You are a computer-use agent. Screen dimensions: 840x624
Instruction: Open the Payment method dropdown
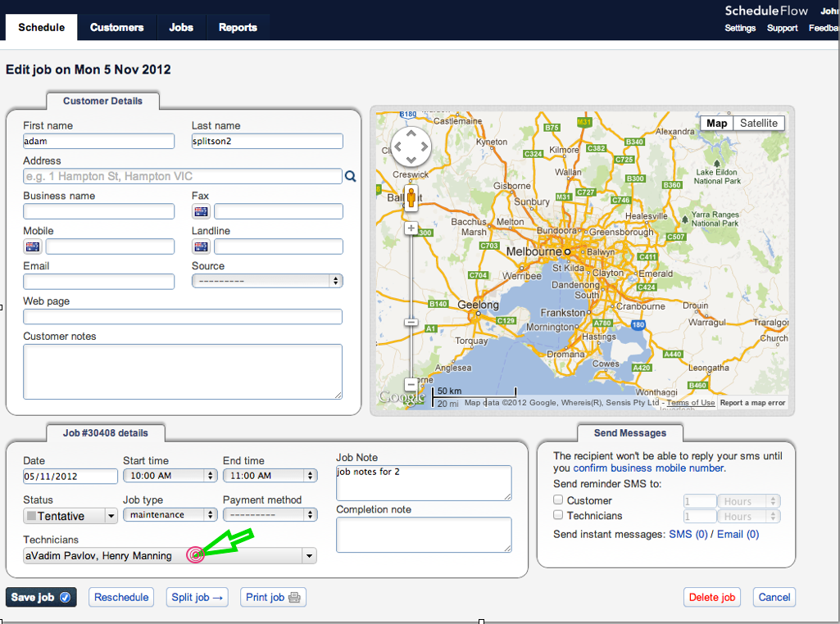270,514
